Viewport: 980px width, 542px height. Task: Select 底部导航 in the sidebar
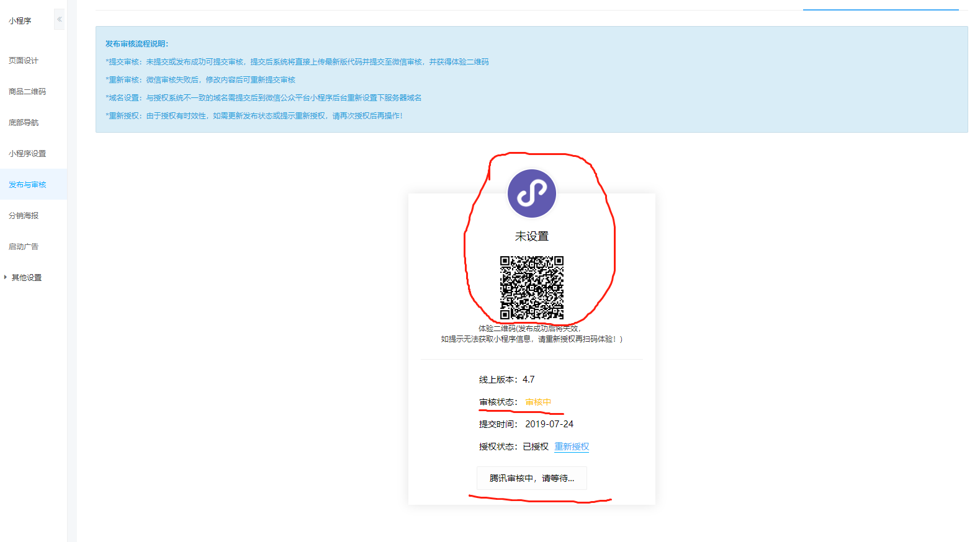24,122
